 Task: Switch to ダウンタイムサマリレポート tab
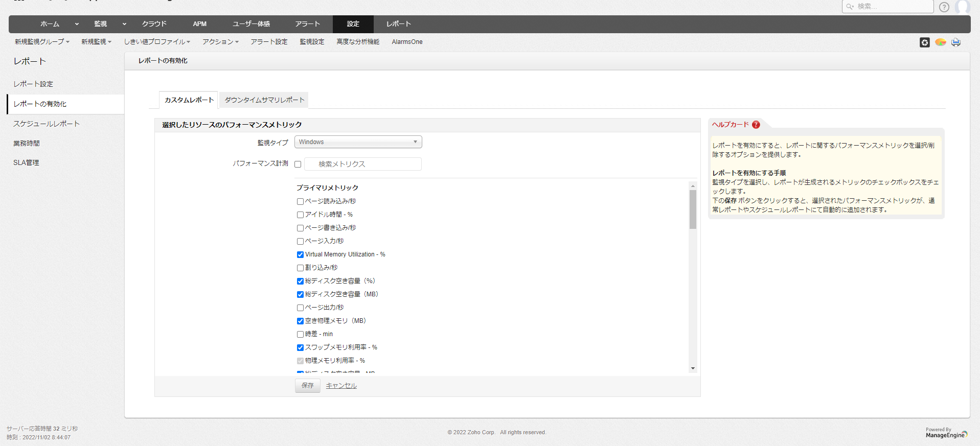coord(264,100)
